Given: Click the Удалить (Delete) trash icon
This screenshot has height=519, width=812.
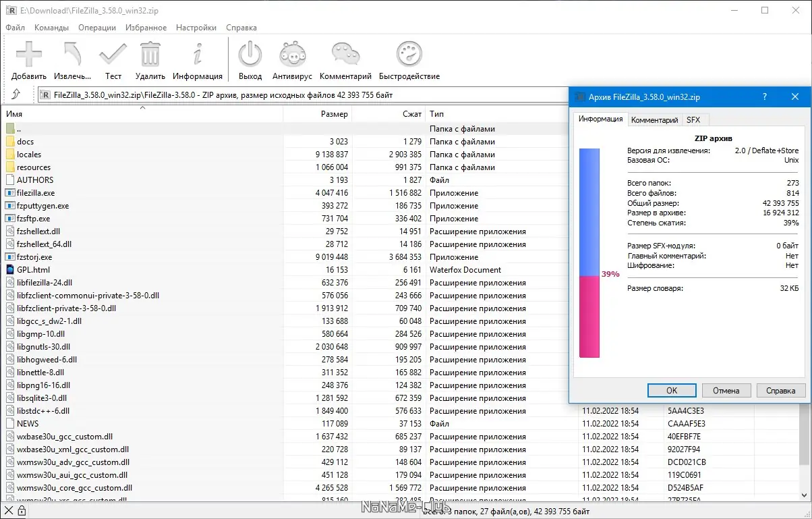Looking at the screenshot, I should click(150, 55).
